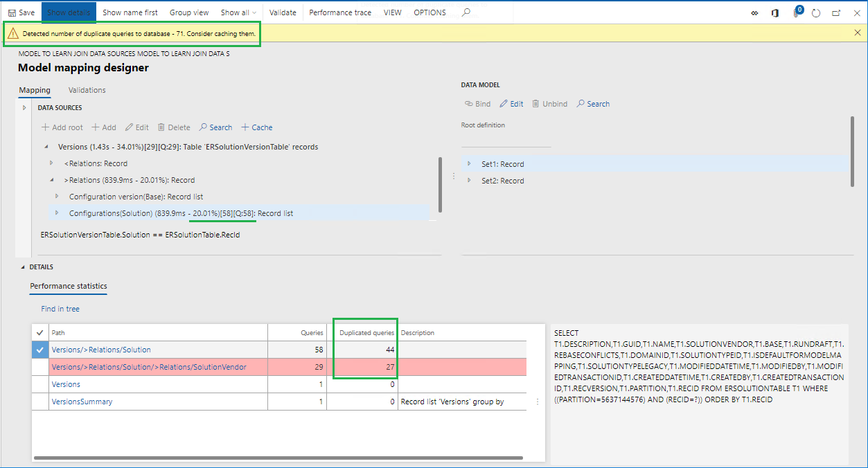Open the OPTIONS menu
The image size is (868, 468).
429,12
